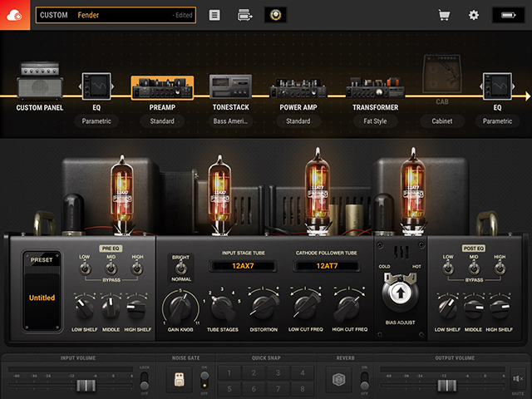532x399 pixels.
Task: Open the settings gear
Action: point(474,15)
